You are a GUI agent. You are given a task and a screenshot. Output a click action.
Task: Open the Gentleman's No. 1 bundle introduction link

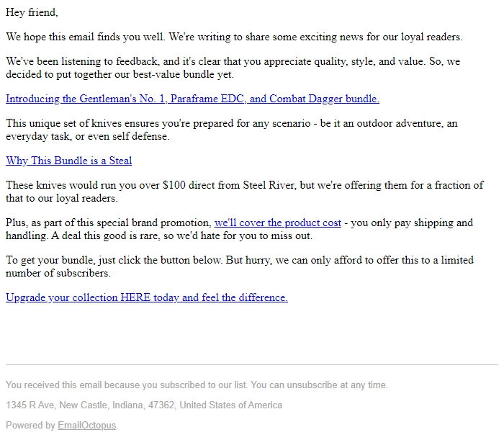tap(192, 99)
